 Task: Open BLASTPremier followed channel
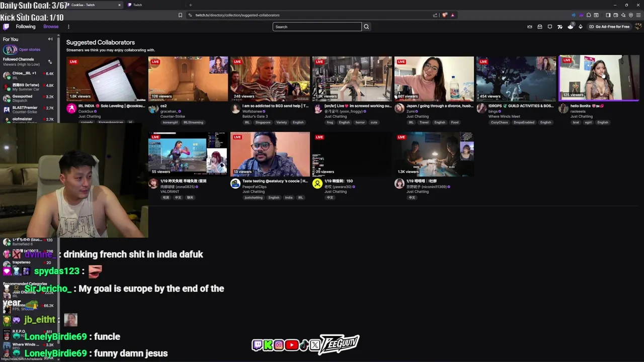(29, 110)
